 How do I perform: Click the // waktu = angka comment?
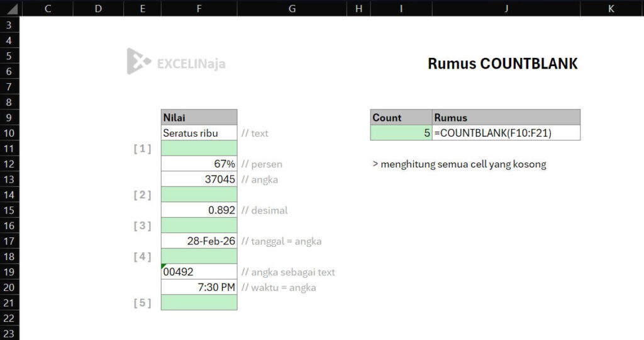tap(279, 287)
